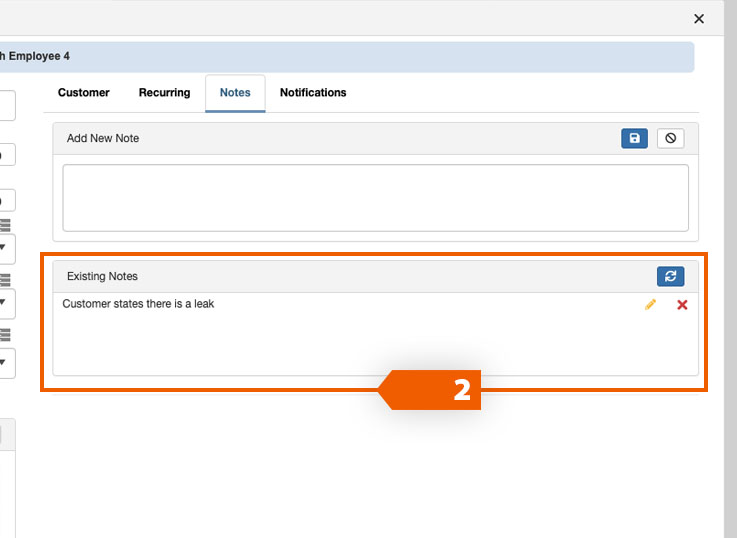Click inside the Add New Note text area
Viewport: 737px width, 538px height.
375,198
